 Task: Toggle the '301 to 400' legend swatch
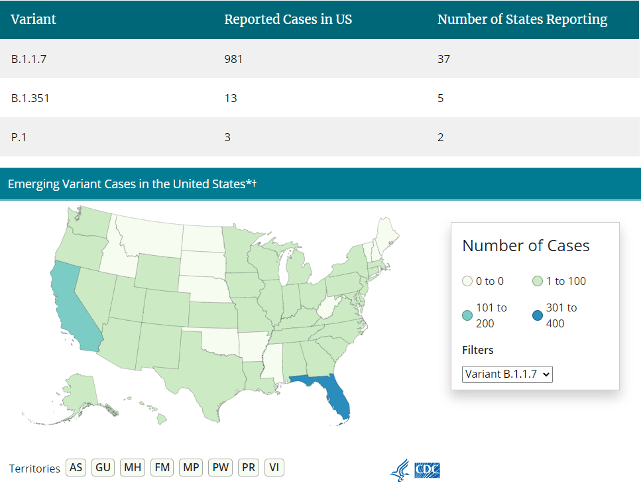537,315
